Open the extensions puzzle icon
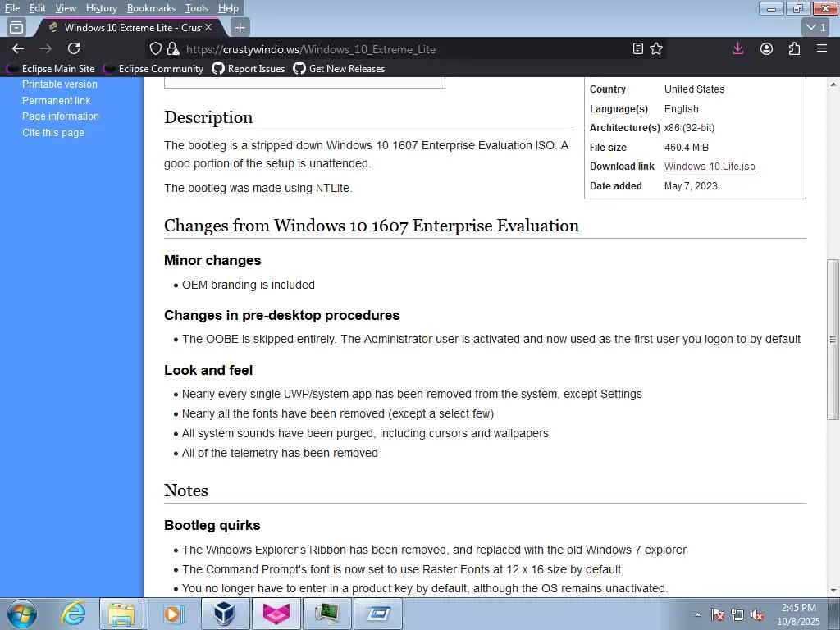This screenshot has height=630, width=840. pos(794,48)
